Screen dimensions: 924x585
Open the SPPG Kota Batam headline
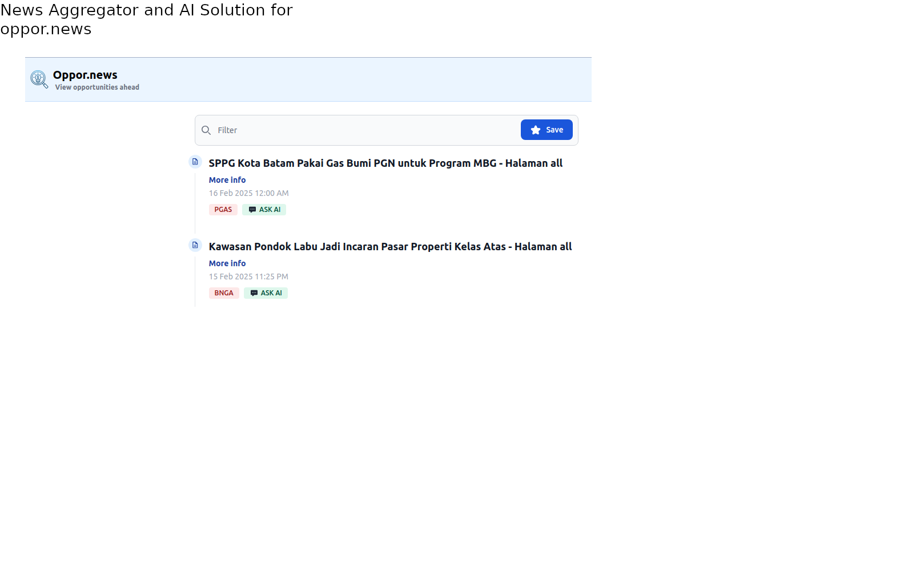pos(385,163)
